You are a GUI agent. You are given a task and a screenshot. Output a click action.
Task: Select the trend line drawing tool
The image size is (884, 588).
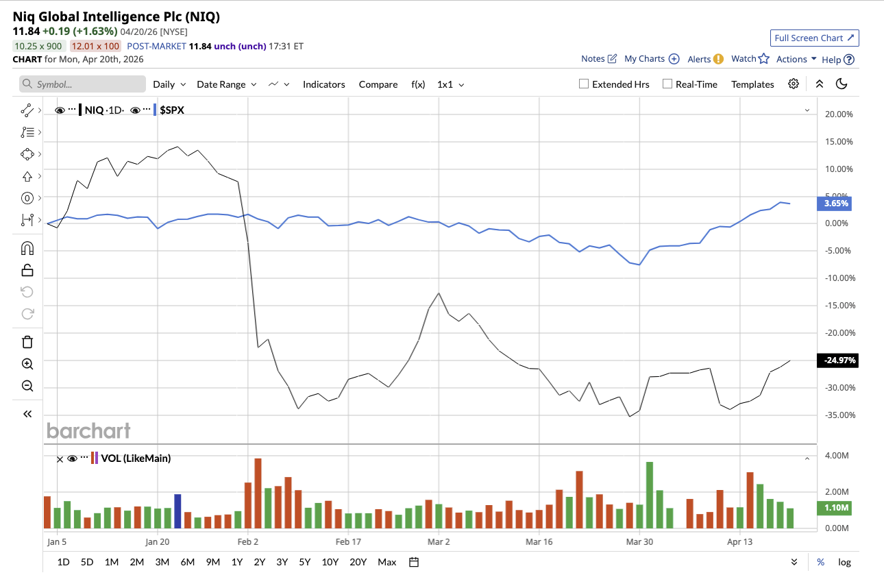click(x=27, y=110)
